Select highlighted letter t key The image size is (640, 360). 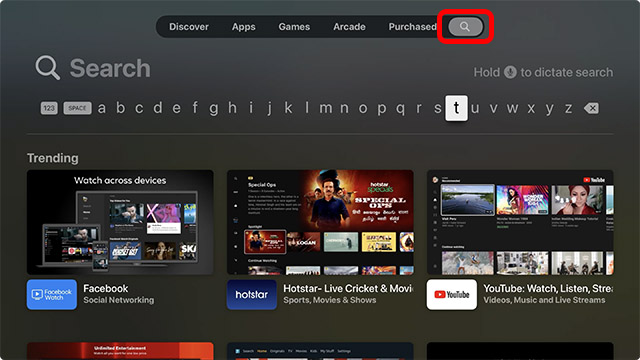point(456,108)
